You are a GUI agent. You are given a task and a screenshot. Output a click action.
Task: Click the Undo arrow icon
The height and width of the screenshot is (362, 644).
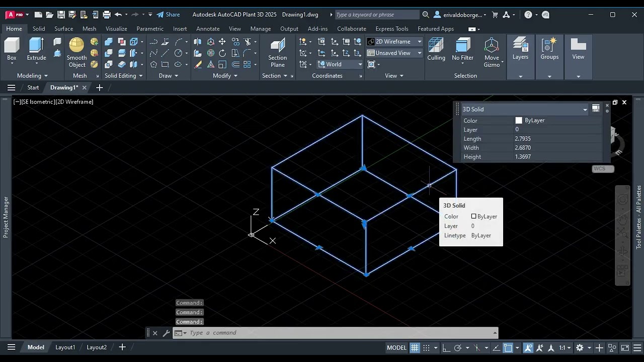point(118,15)
